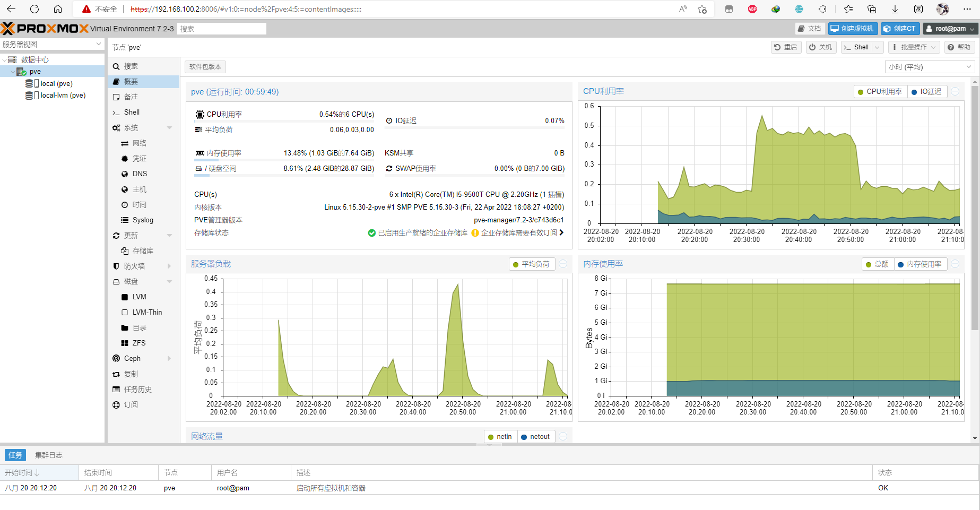Viewport: 980px width, 510px height.
Task: Open the 小时 (平均) timeframe dropdown
Action: (930, 67)
